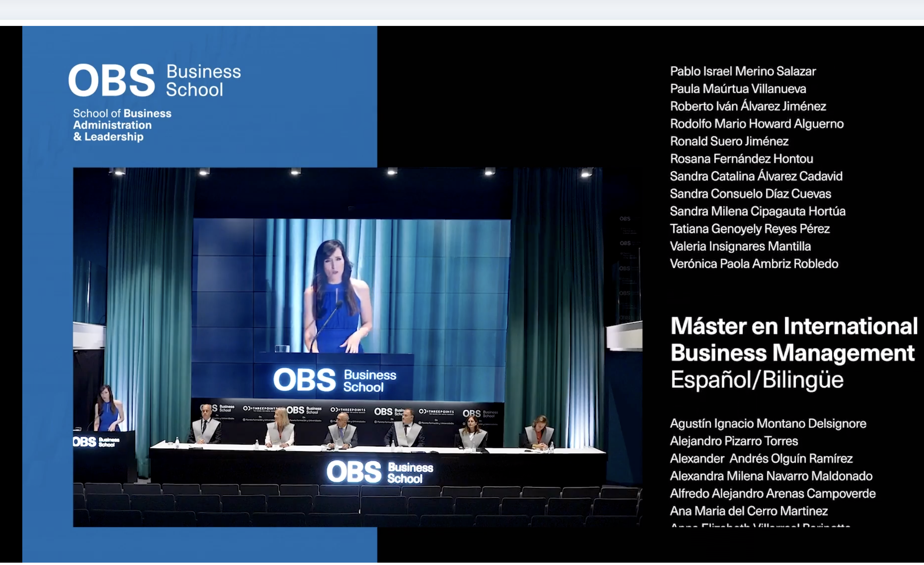Select 'Agustín Ignacio Montano Delsignore'

(x=768, y=424)
